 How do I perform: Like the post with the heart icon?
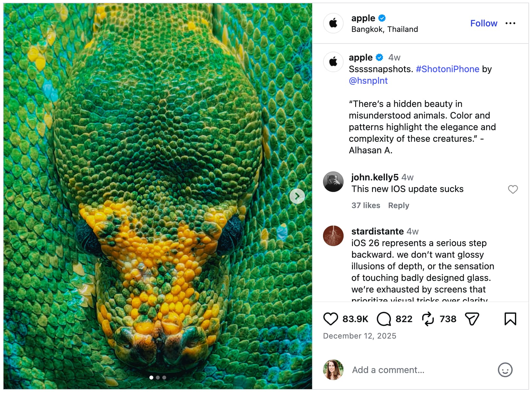pyautogui.click(x=331, y=319)
